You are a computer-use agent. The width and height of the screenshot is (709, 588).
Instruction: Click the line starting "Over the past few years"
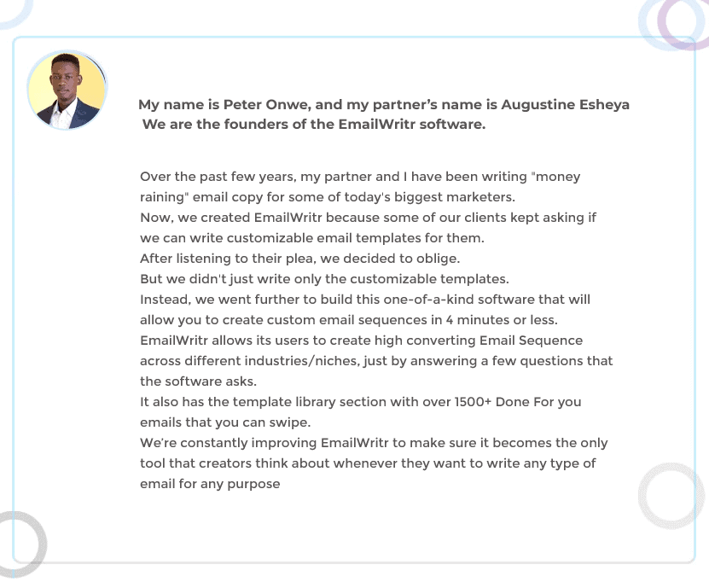click(x=359, y=177)
